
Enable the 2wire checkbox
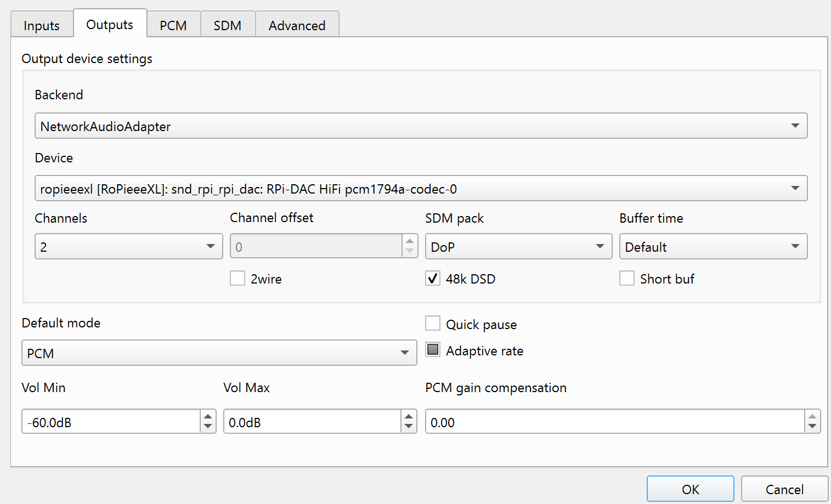pyautogui.click(x=238, y=279)
